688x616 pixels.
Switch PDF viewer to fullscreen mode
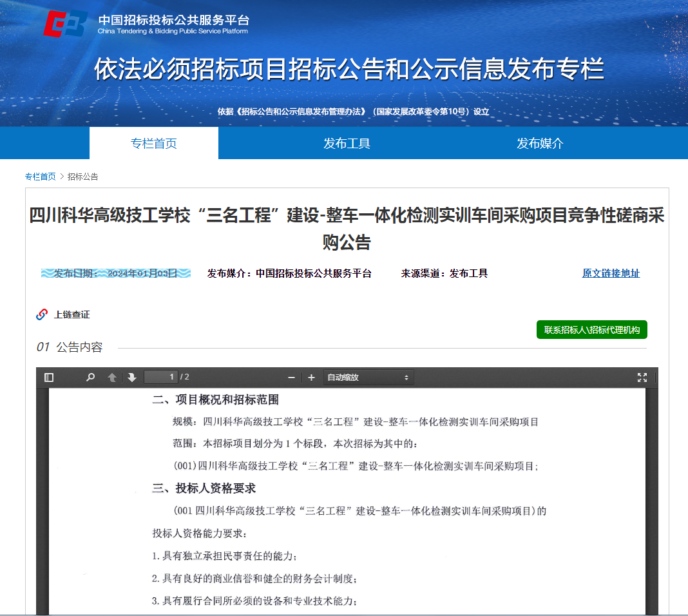(642, 378)
